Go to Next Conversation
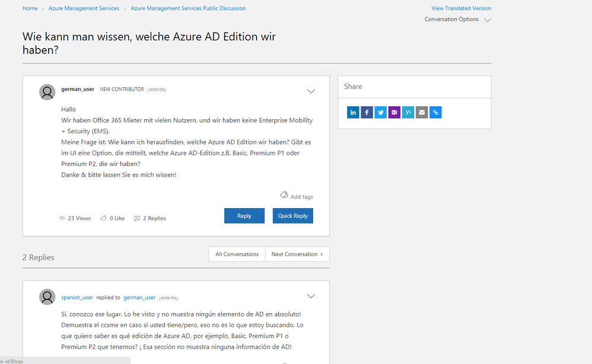This screenshot has height=364, width=592. pyautogui.click(x=297, y=254)
